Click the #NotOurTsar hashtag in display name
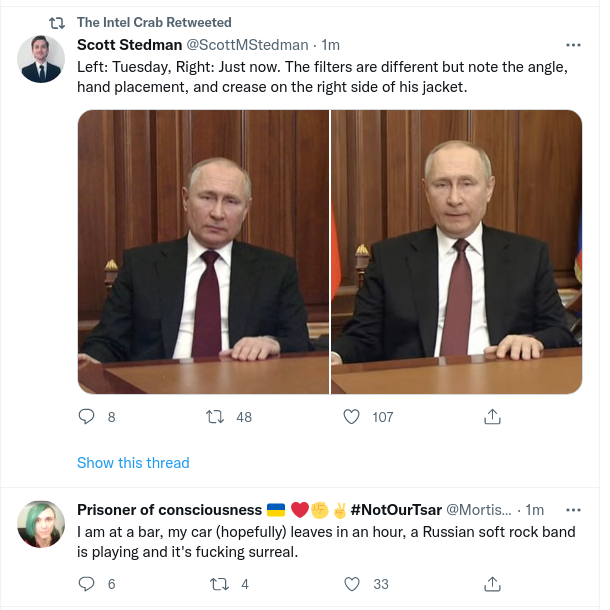The image size is (610, 610). coord(396,510)
